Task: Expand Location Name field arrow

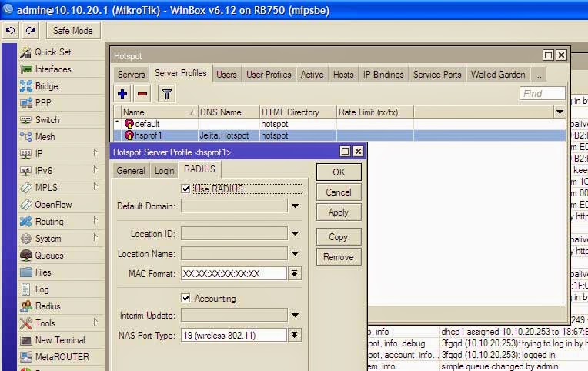Action: click(295, 253)
